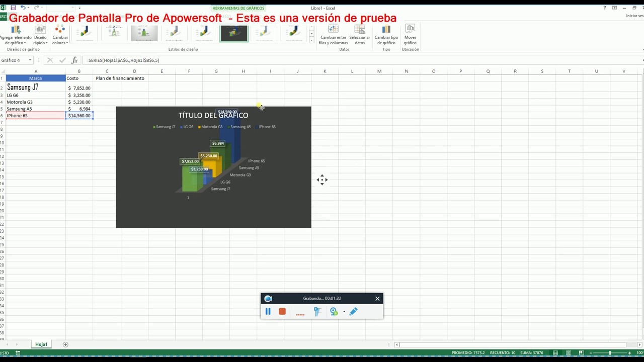Click the recorder camera logo icon
This screenshot has height=362, width=644.
(268, 299)
